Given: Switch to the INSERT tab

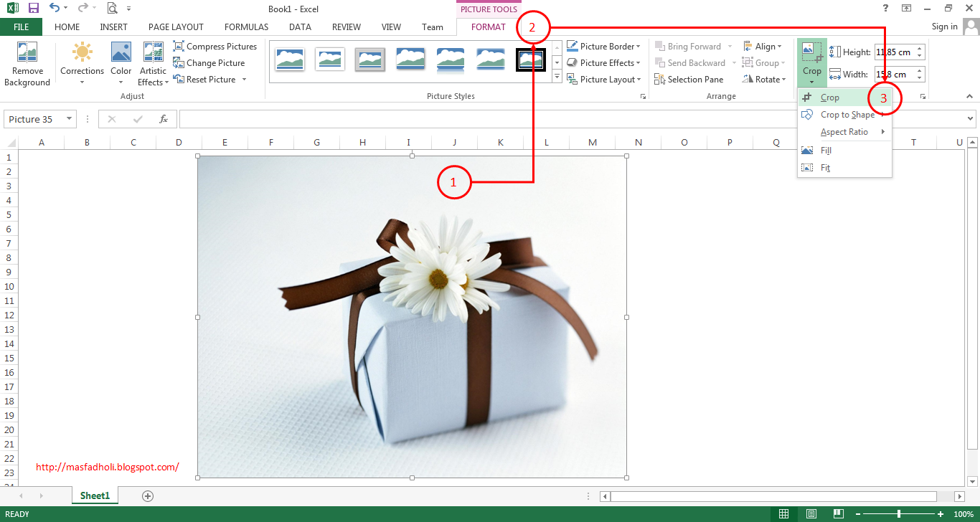Looking at the screenshot, I should pos(113,27).
